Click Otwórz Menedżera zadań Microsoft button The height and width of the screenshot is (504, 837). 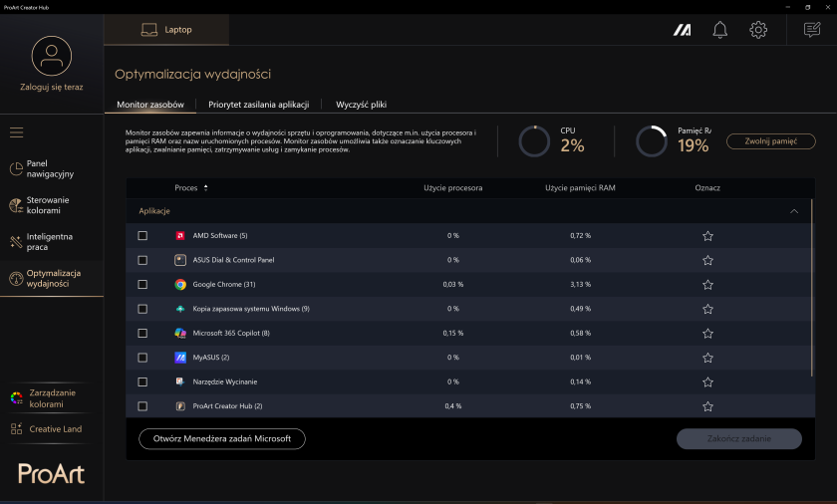coord(222,439)
